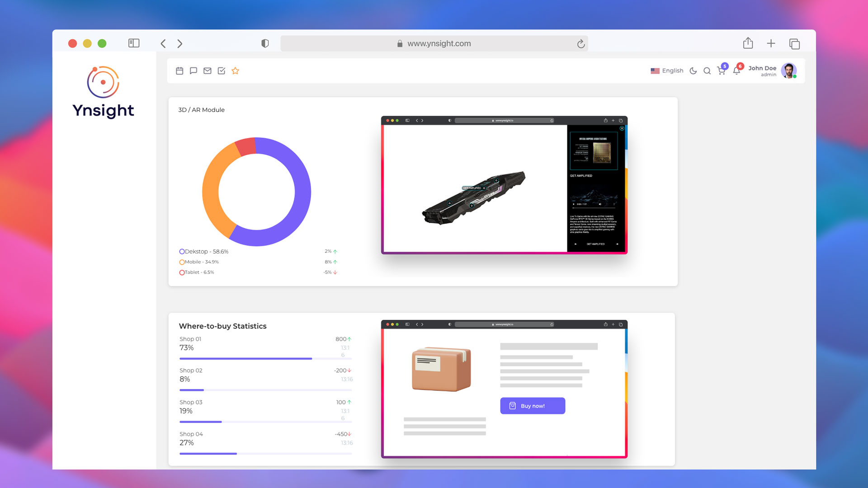Open the chat/messaging icon
The height and width of the screenshot is (488, 868).
click(194, 71)
